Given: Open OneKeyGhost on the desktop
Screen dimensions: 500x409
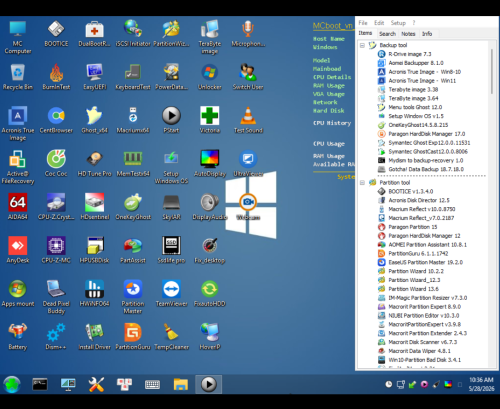Looking at the screenshot, I should pos(133,207).
